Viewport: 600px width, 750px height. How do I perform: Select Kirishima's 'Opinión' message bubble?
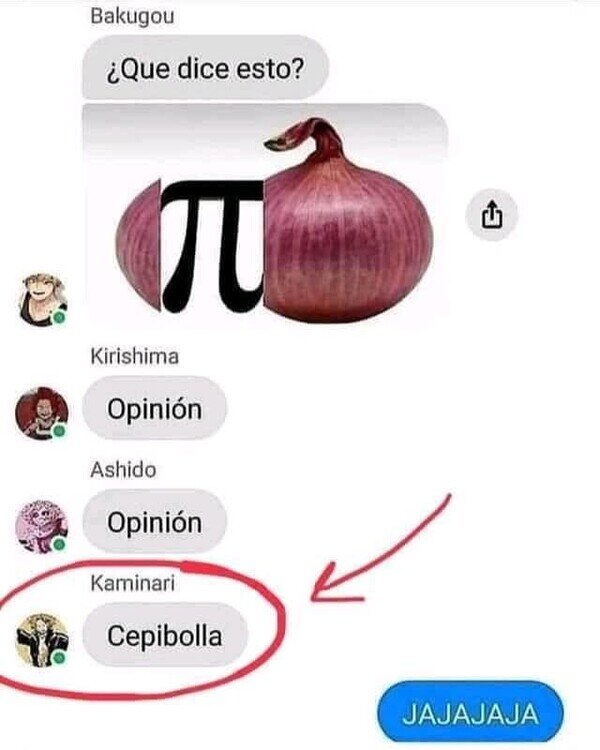[155, 408]
